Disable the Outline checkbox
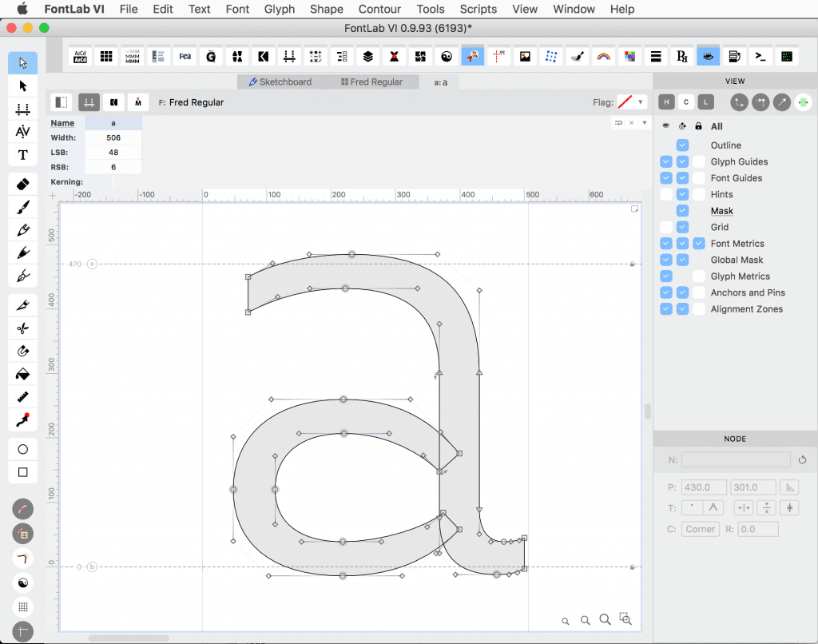 click(x=681, y=145)
